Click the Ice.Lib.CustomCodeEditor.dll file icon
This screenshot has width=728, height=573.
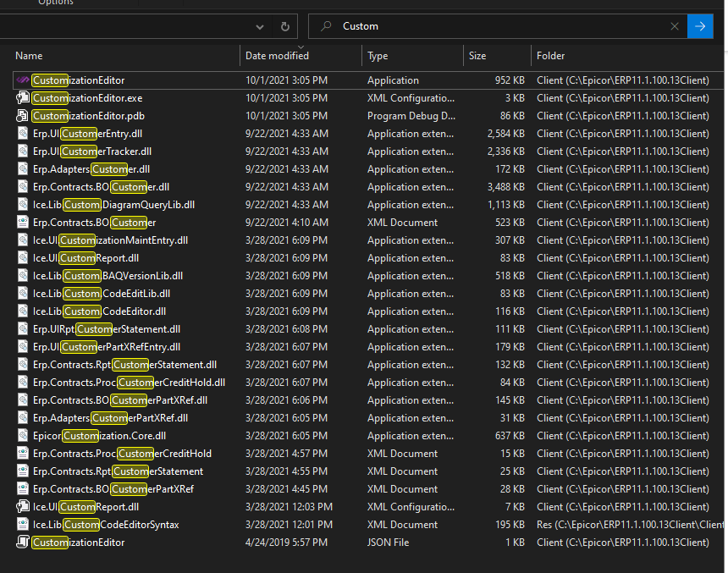pos(23,311)
